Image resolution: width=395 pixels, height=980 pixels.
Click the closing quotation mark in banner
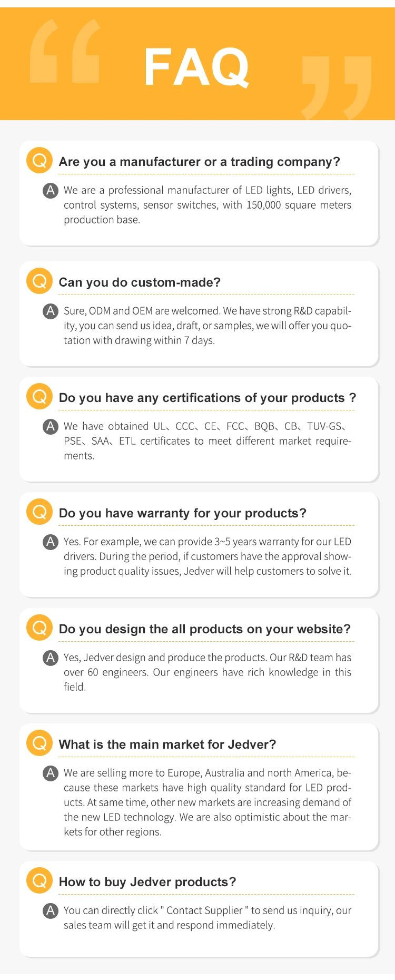point(337,87)
